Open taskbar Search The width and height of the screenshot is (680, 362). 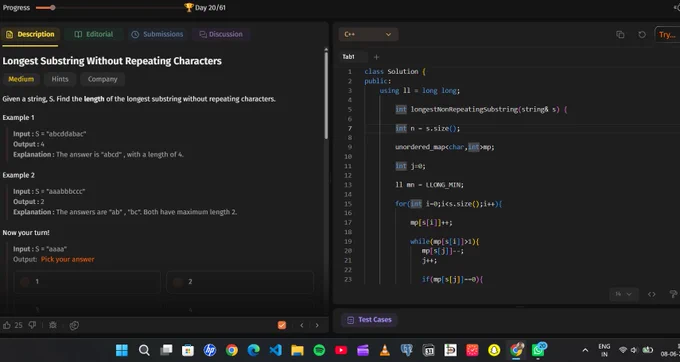click(x=144, y=350)
